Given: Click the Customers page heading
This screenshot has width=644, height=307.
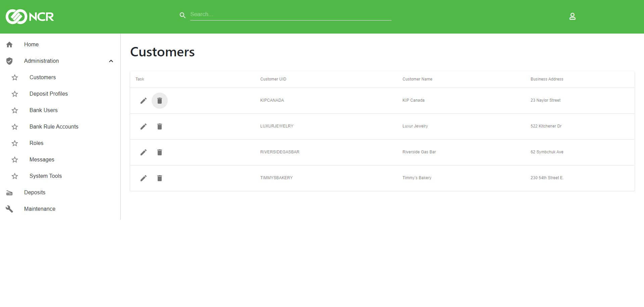Looking at the screenshot, I should [162, 52].
